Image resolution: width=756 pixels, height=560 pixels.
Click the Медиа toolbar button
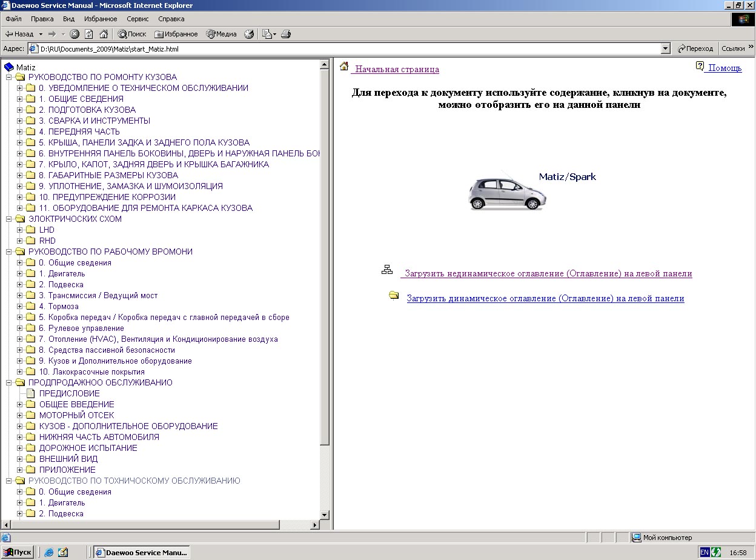[x=221, y=35]
